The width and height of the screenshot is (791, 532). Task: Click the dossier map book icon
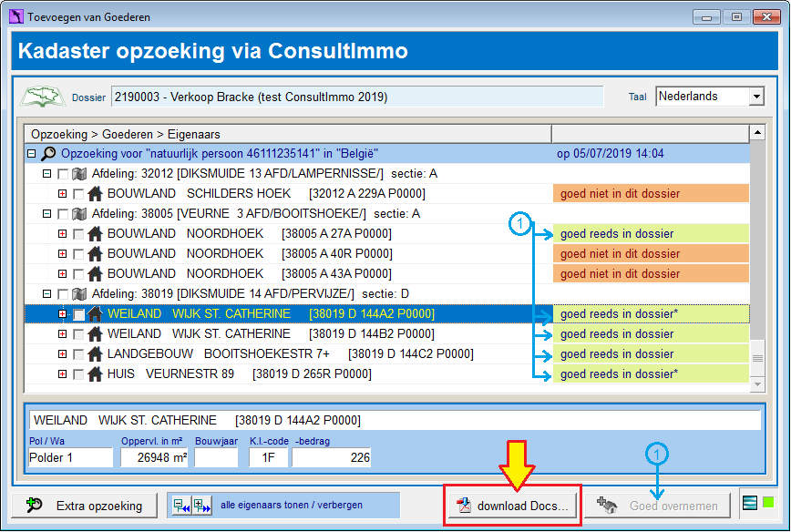tap(42, 97)
